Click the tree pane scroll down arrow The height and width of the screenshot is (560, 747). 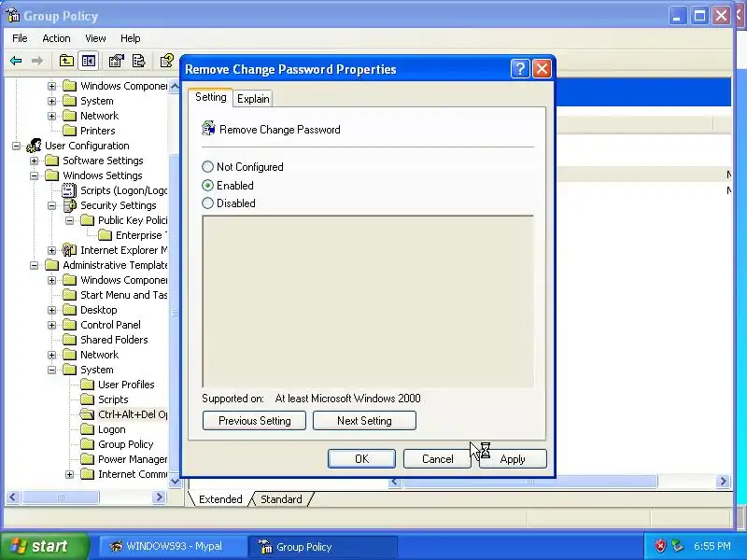click(x=175, y=481)
